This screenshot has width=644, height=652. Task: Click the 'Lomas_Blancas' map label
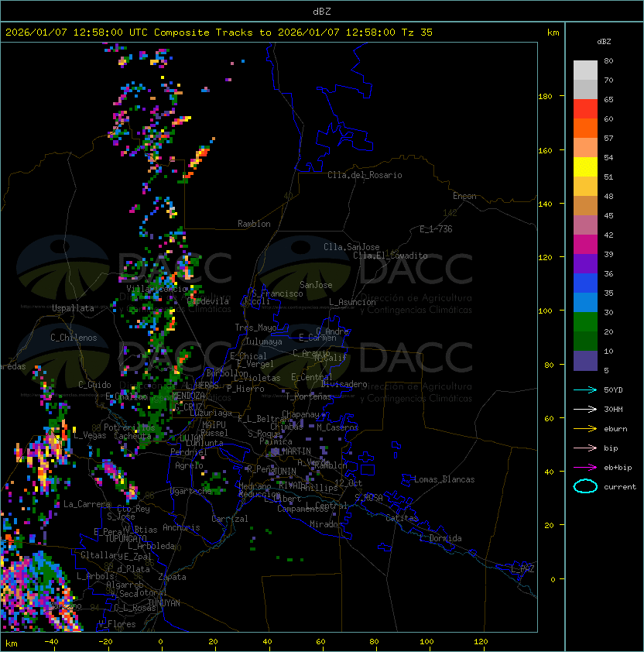[x=444, y=479]
